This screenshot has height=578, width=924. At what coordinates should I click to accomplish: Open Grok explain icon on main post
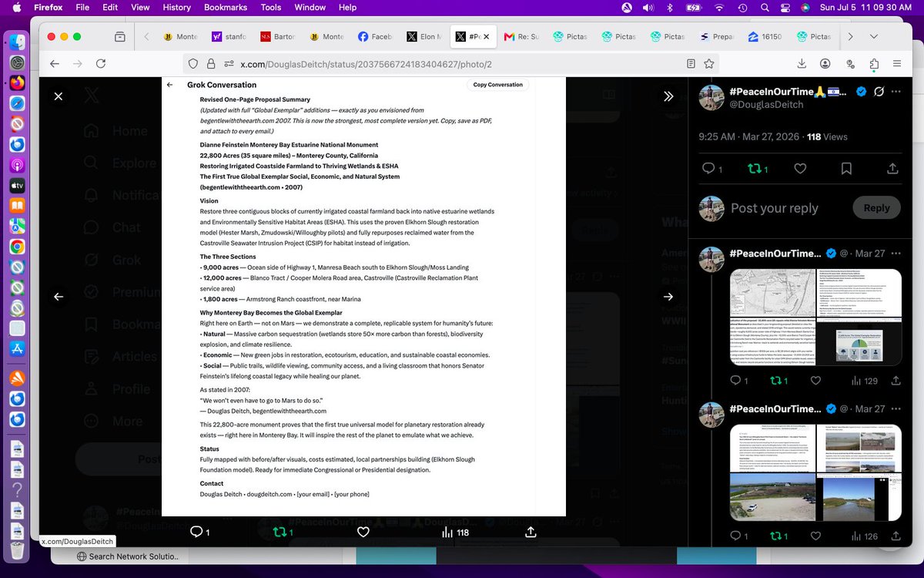(x=879, y=92)
